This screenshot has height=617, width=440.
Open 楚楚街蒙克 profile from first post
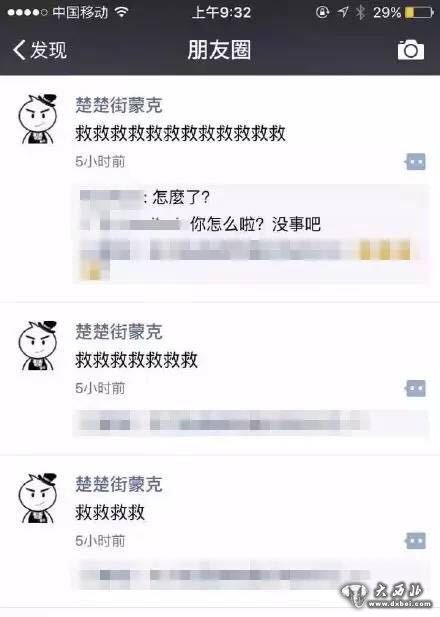(119, 105)
